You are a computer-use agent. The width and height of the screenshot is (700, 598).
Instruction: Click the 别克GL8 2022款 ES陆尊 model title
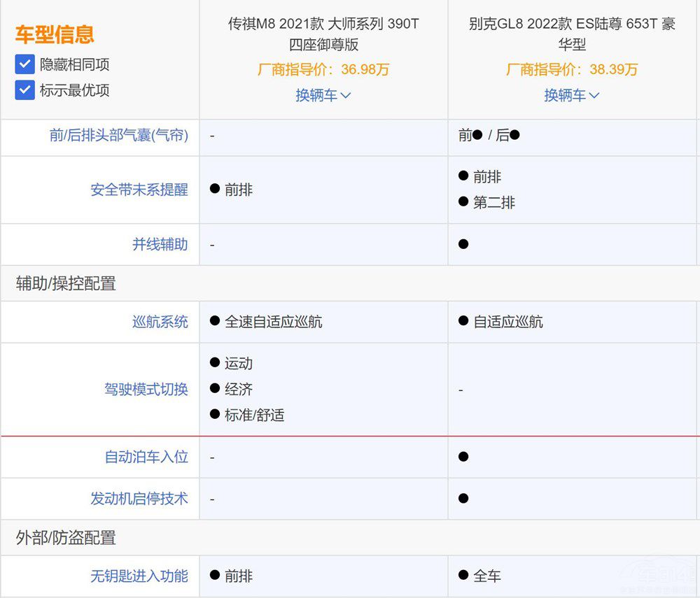coord(572,34)
